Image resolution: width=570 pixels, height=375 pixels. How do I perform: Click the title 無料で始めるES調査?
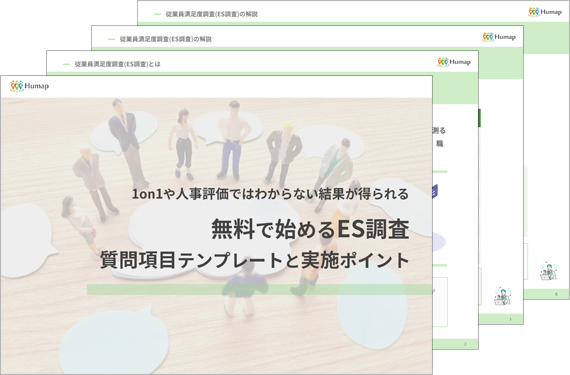(x=310, y=229)
